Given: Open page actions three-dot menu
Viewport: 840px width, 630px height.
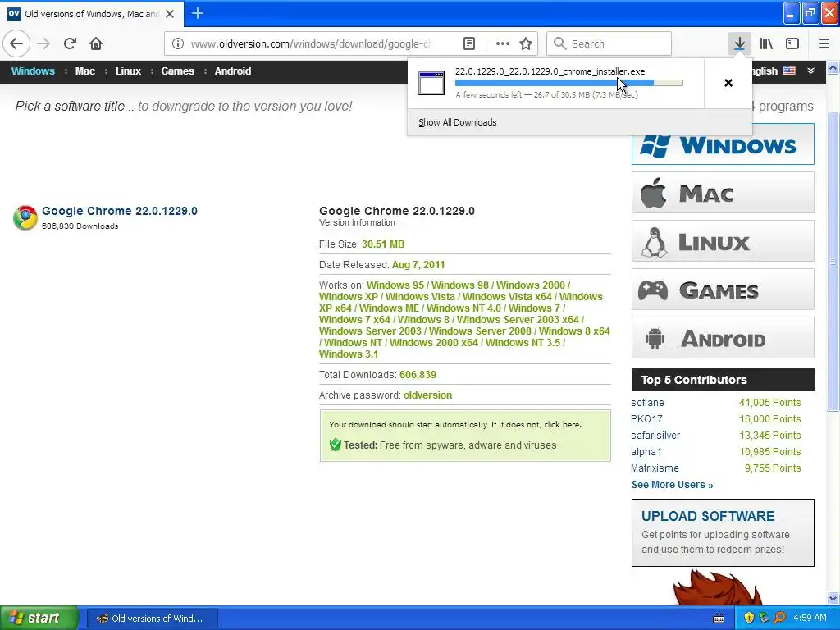Looking at the screenshot, I should point(503,43).
